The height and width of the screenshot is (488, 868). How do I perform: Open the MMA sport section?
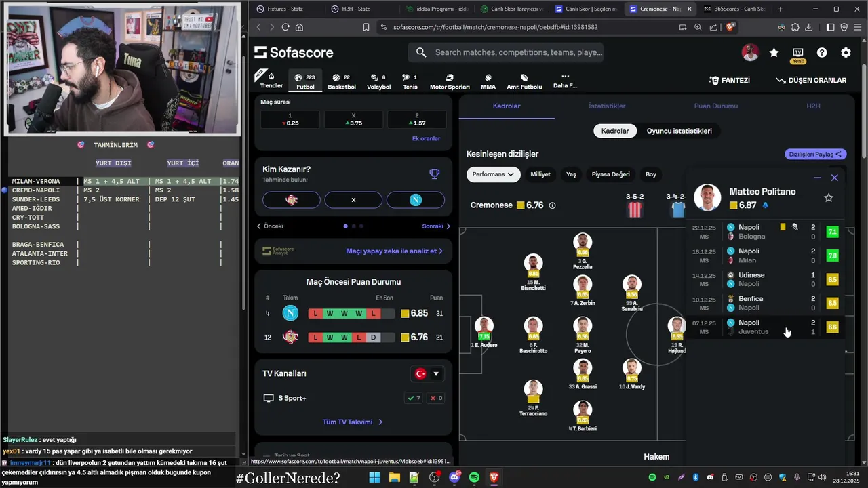(488, 81)
